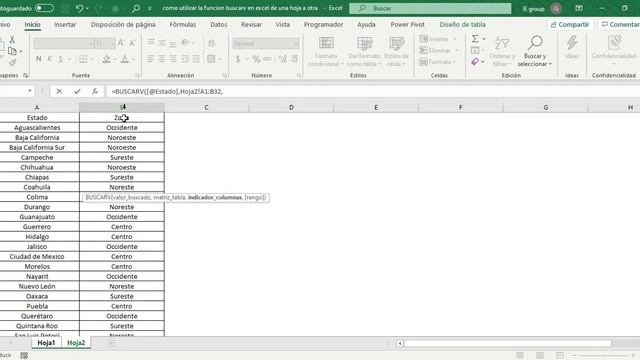Expand the Name Box dropdown arrow

click(x=29, y=91)
